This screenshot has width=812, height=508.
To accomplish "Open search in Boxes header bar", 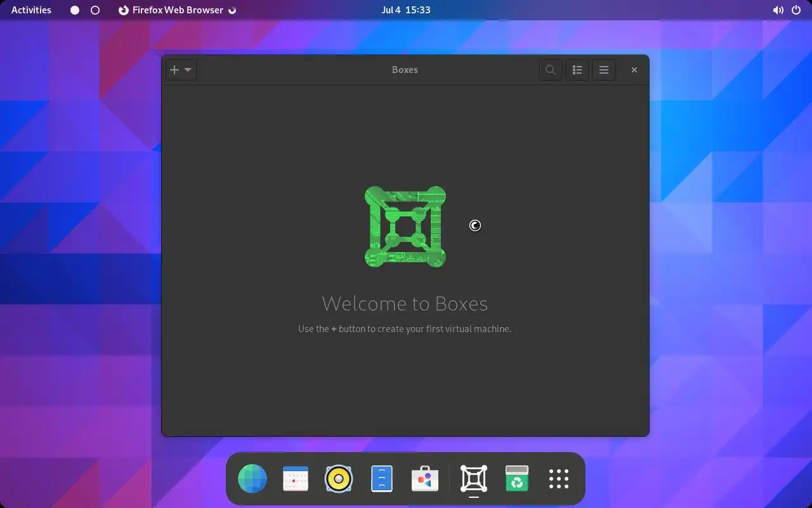I will pyautogui.click(x=551, y=70).
